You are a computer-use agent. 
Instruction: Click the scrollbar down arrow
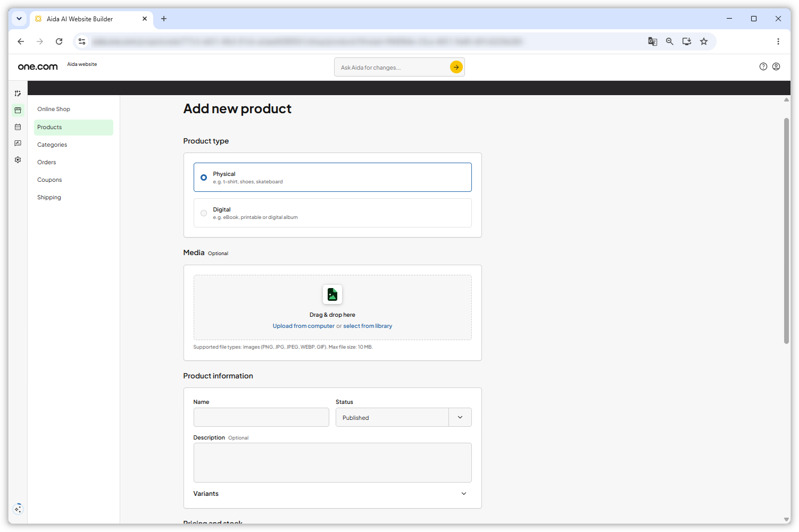tap(786, 519)
